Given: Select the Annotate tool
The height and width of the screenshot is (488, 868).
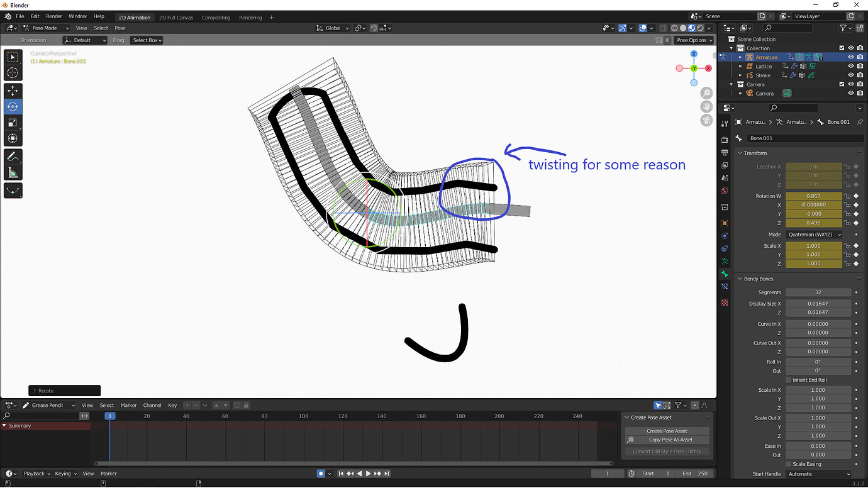Looking at the screenshot, I should [13, 156].
